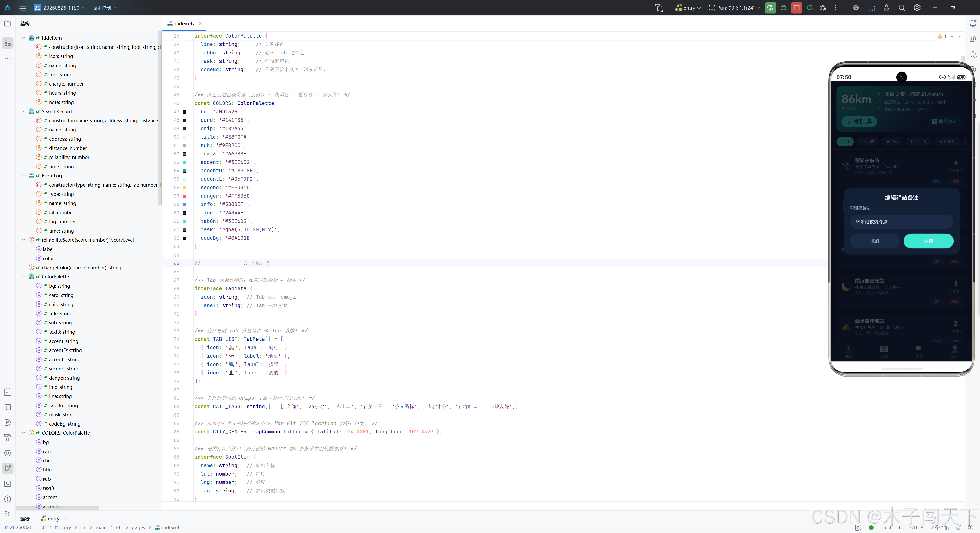The height and width of the screenshot is (533, 980).
Task: Click the danger color swatch for #FF5D6C
Action: (185, 196)
